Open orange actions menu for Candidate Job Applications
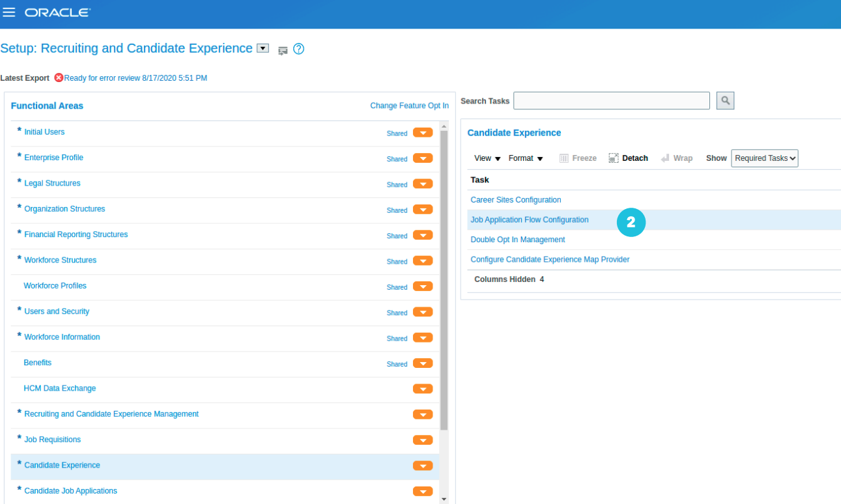Viewport: 841px width, 504px height. pos(423,491)
